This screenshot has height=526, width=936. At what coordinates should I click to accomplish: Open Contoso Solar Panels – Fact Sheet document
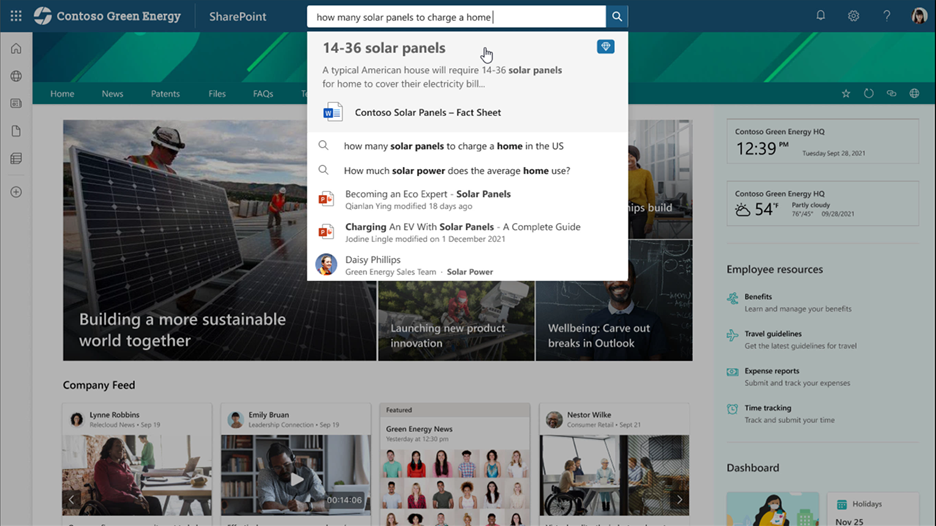point(427,113)
